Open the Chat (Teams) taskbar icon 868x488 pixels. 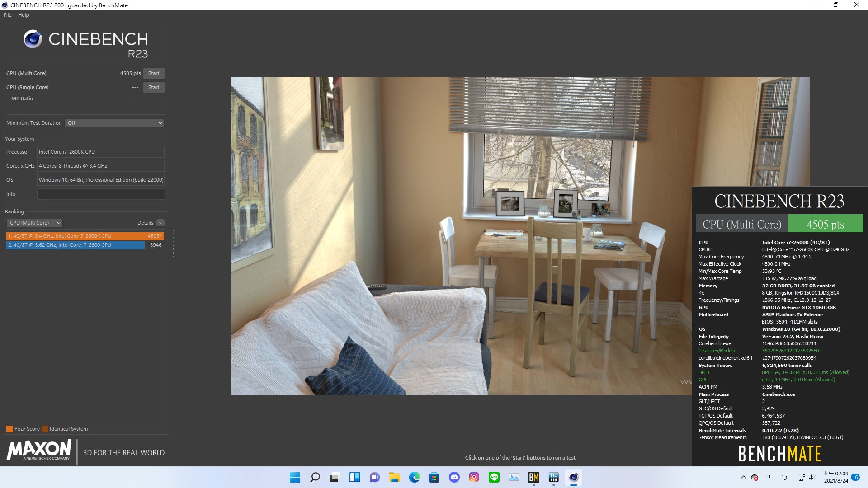[374, 477]
